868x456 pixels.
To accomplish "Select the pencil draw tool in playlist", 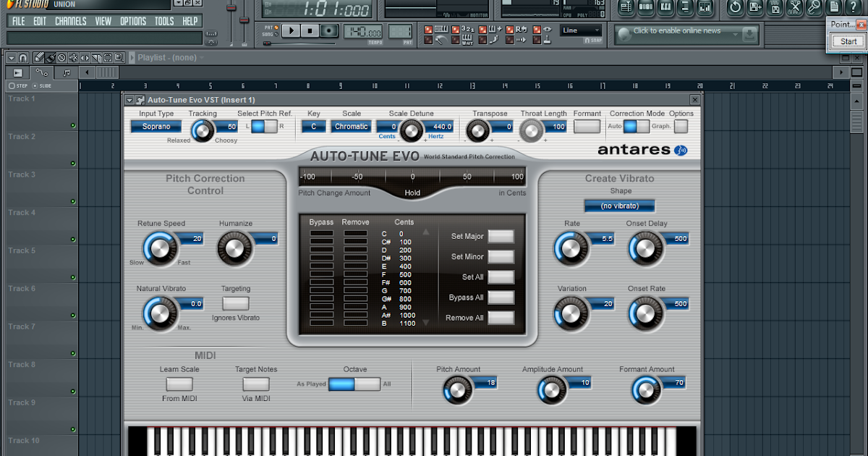I will (38, 57).
